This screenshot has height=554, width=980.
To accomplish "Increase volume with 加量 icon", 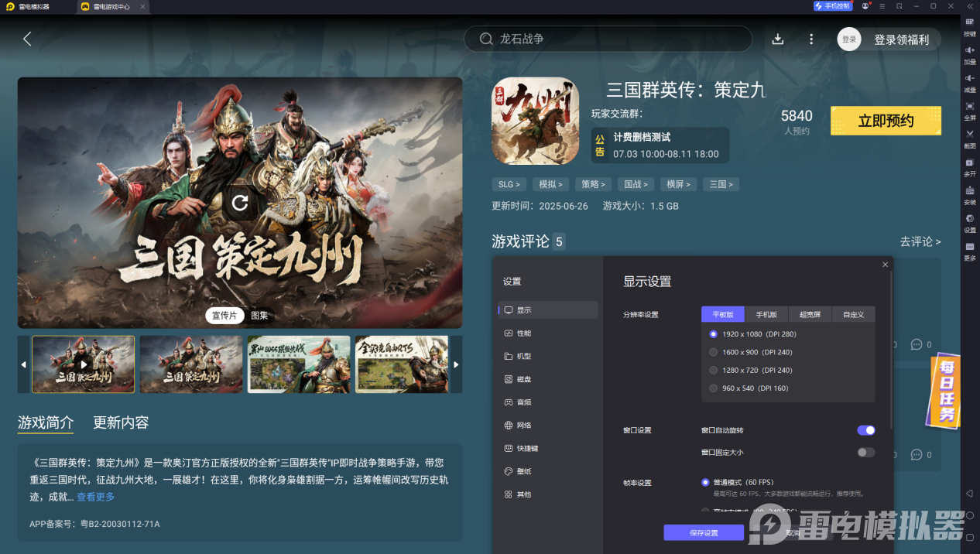I will [x=970, y=55].
